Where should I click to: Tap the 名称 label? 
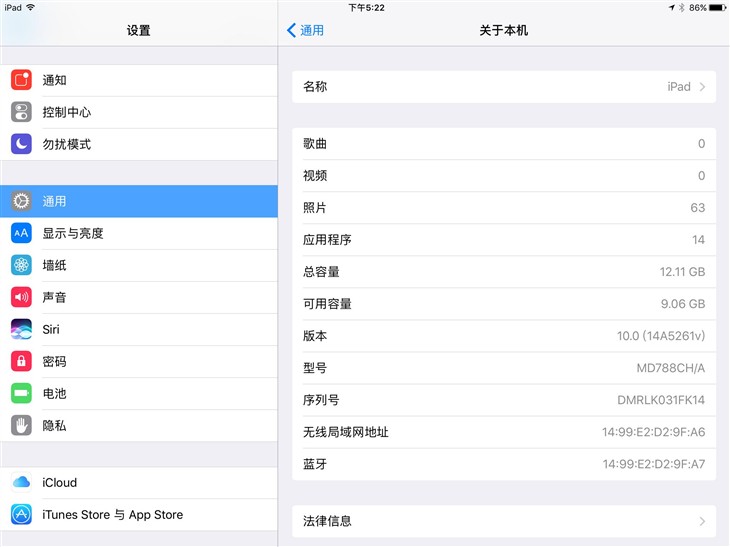click(315, 87)
